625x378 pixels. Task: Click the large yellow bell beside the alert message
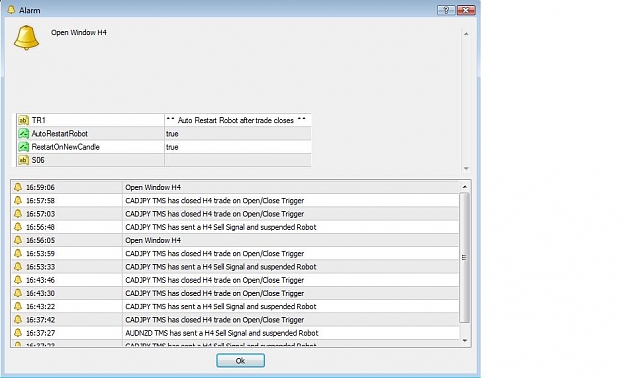[x=26, y=38]
